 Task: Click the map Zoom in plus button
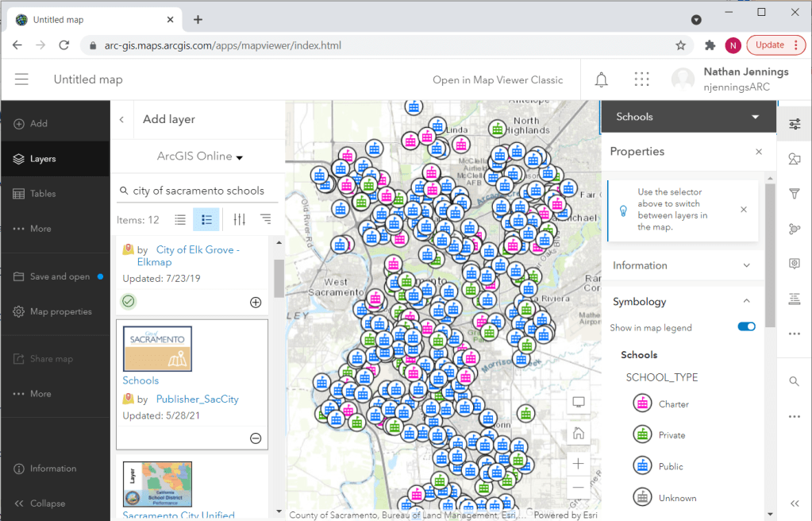[x=579, y=463]
